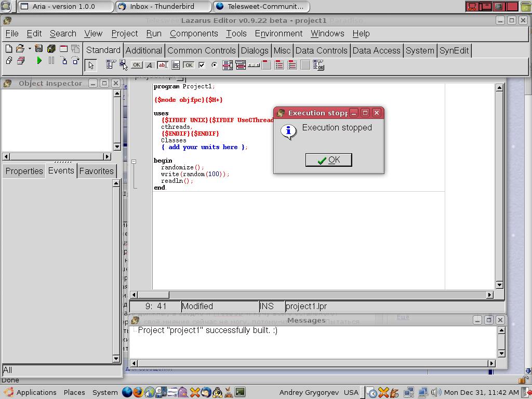Switch to the Properties tab
This screenshot has width=532, height=399.
click(x=24, y=171)
